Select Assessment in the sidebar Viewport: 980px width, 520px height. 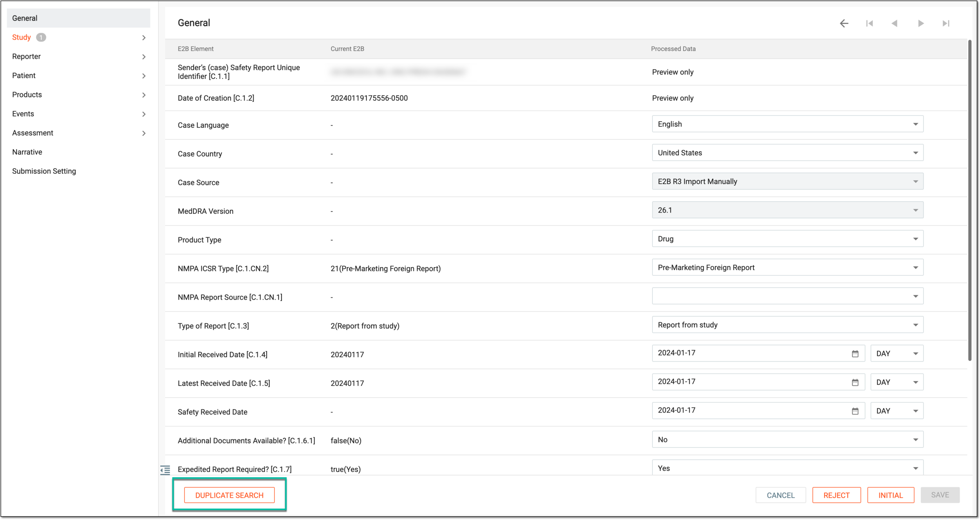pos(33,133)
